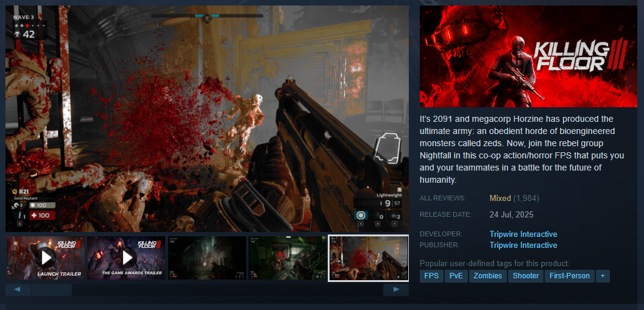Image resolution: width=644 pixels, height=310 pixels.
Task: Expand more tags with the plus button
Action: 603,276
